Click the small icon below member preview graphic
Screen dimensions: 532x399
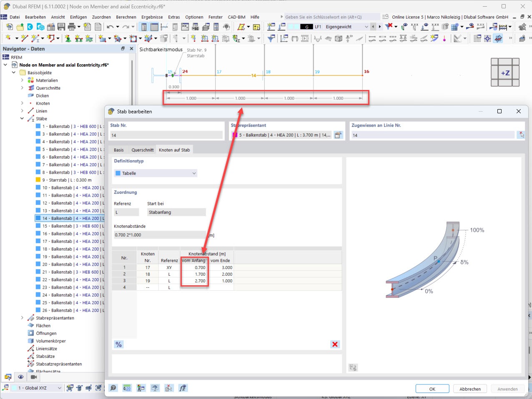point(353,367)
